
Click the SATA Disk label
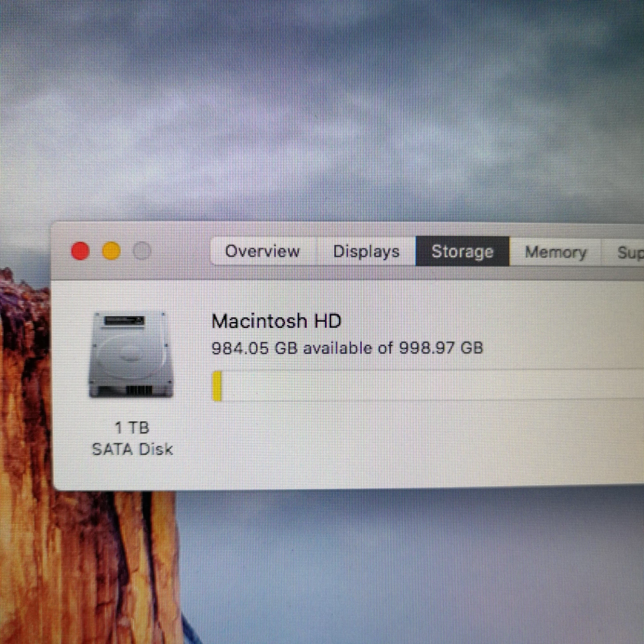[132, 449]
